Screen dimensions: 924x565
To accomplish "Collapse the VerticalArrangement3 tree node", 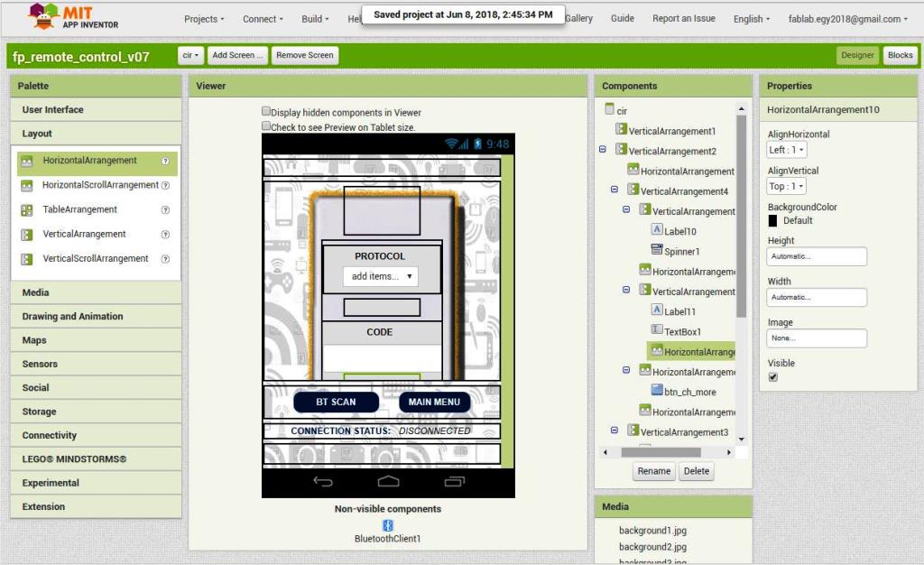I will pos(614,431).
